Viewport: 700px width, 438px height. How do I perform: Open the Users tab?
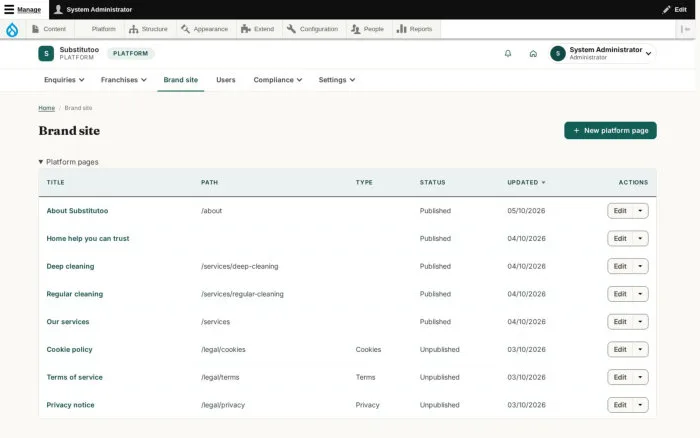coord(225,80)
